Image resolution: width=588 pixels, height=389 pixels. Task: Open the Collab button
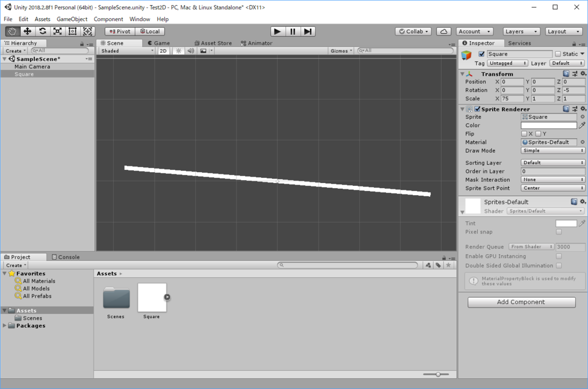[413, 32]
